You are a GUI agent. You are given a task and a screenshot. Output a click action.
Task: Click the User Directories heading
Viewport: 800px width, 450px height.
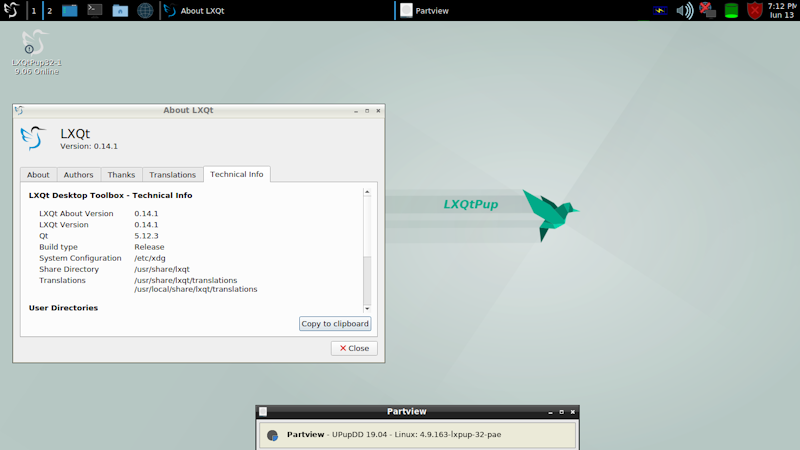pyautogui.click(x=63, y=308)
